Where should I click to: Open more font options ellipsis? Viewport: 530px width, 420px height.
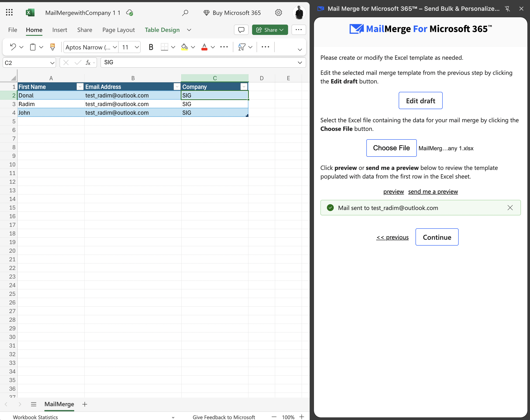tap(224, 47)
